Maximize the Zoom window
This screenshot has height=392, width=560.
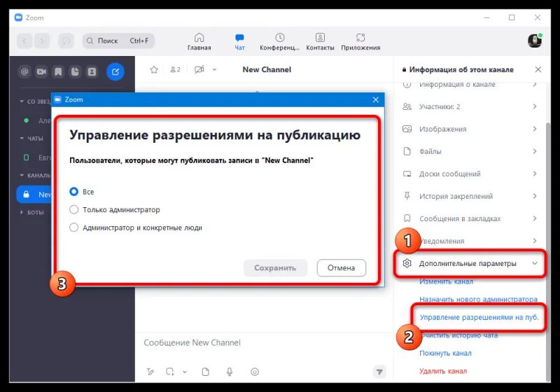[512, 17]
